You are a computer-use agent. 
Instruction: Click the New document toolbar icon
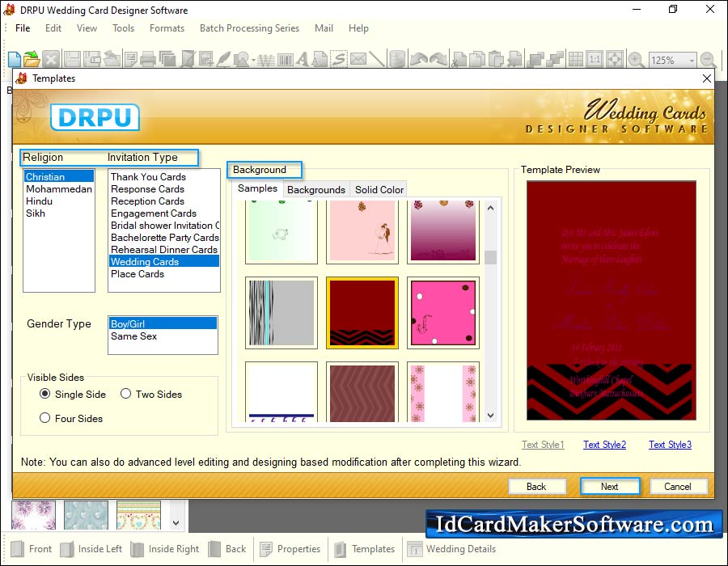14,59
